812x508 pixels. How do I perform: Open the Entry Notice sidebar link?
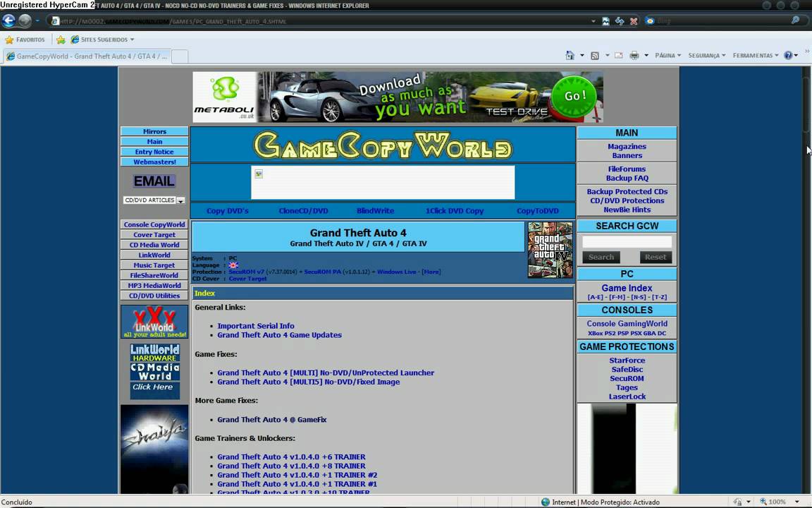coord(154,152)
